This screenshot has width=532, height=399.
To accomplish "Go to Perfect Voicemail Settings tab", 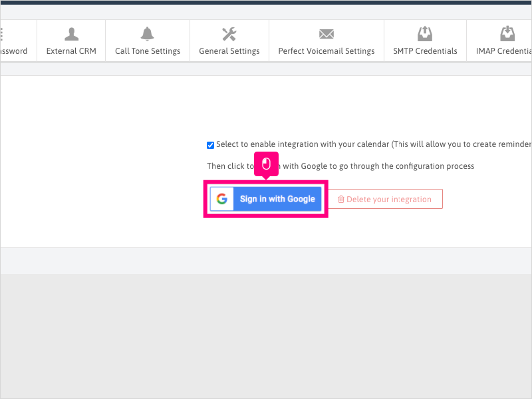I will tap(327, 41).
